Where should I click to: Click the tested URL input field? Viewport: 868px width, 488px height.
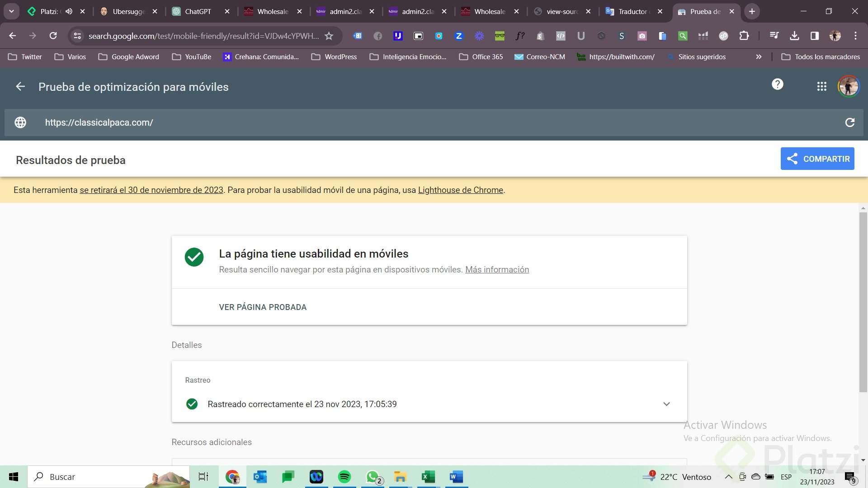point(407,122)
